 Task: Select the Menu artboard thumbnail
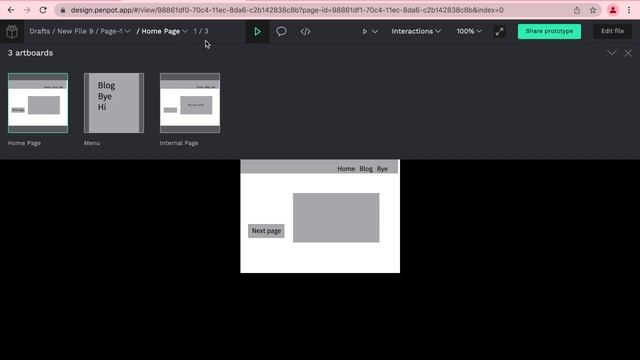click(114, 103)
